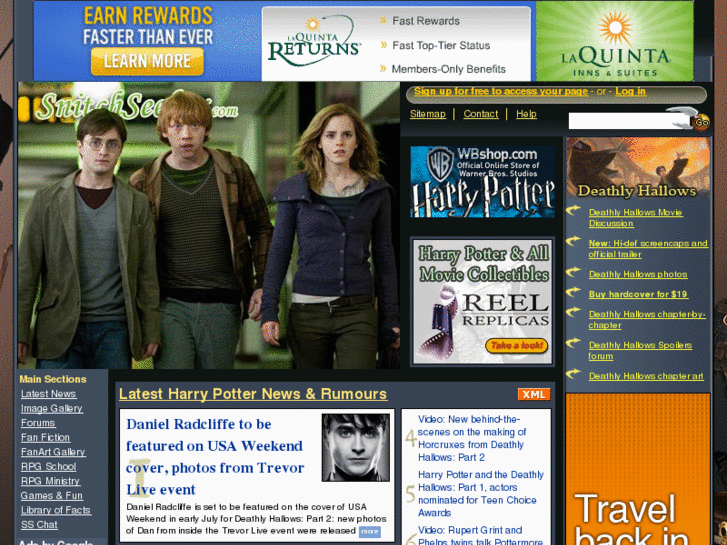Click the Harry, Ron and Hermione header photo
The image size is (727, 545).
pos(209,225)
